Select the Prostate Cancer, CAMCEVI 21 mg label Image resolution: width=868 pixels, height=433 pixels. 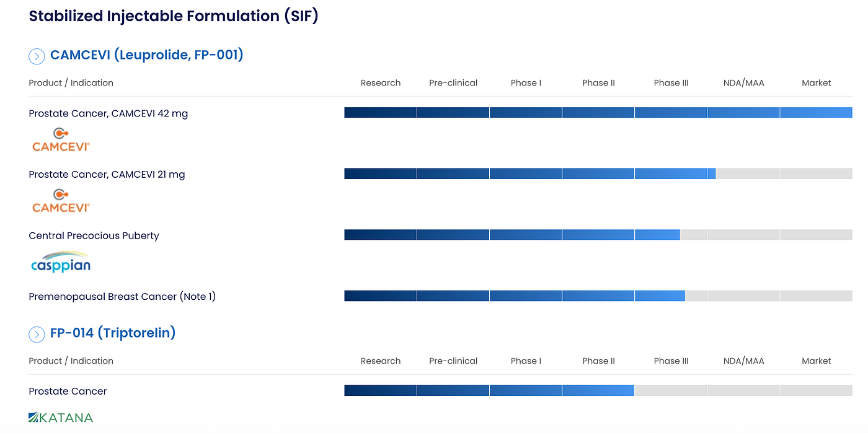click(107, 175)
